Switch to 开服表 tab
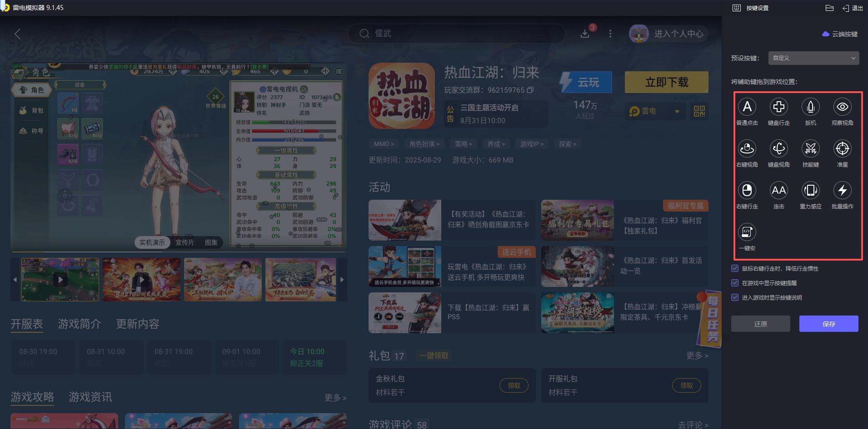This screenshot has height=429, width=868. [x=27, y=324]
